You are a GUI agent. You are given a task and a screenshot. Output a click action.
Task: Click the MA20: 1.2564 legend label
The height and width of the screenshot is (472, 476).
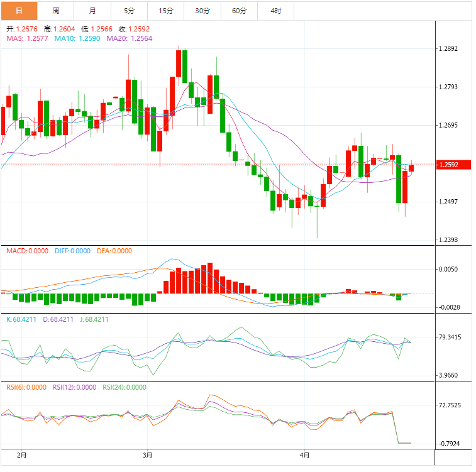click(x=130, y=38)
